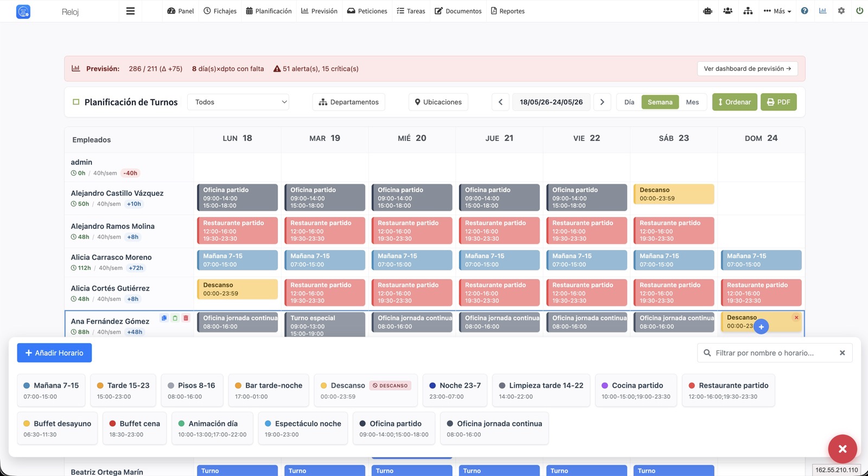Switch to Mes view
This screenshot has width=868, height=476.
(692, 102)
